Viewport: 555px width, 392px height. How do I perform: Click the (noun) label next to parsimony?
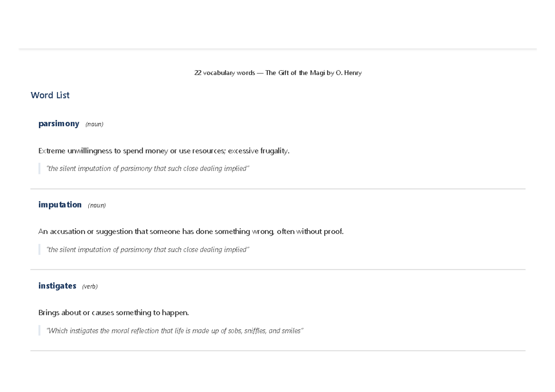coord(94,124)
